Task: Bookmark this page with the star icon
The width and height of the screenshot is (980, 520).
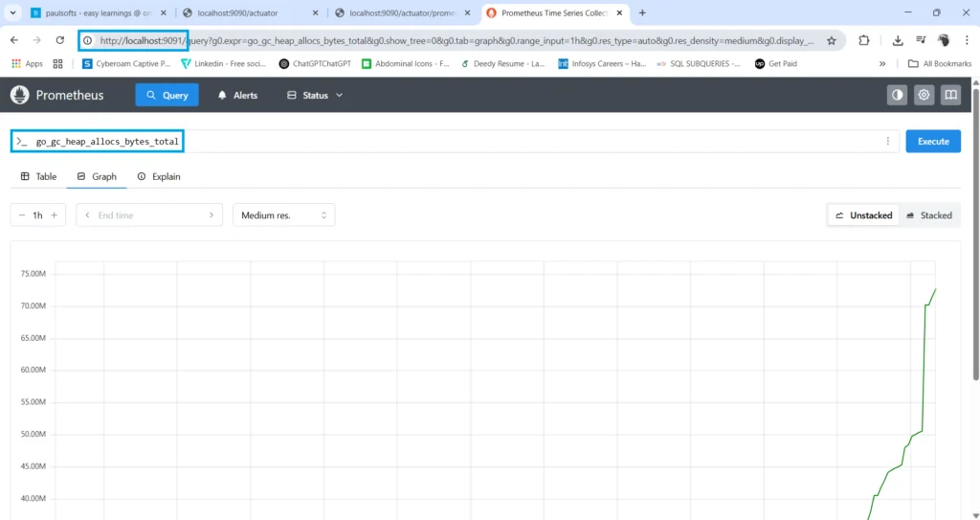Action: coord(832,40)
